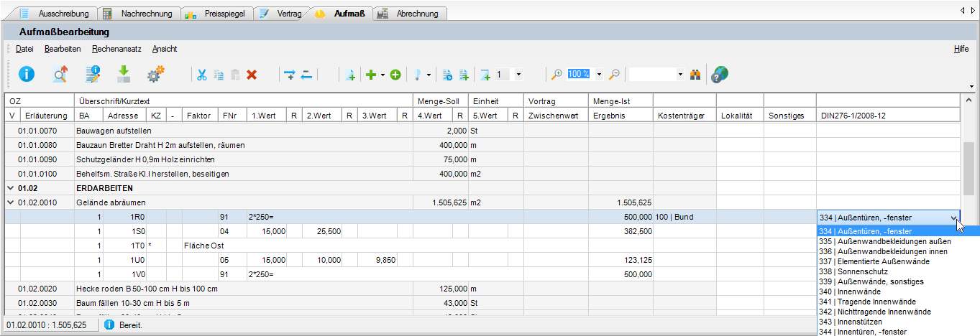Screen dimensions: 980x336
Task: Collapse the 01.02 ERDARBEITEN group
Action: tap(10, 188)
